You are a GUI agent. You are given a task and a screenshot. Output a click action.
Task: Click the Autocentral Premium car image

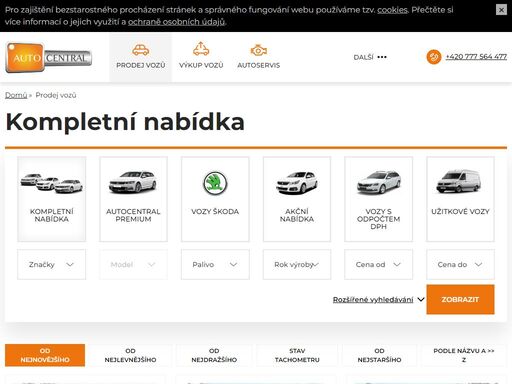click(x=133, y=182)
